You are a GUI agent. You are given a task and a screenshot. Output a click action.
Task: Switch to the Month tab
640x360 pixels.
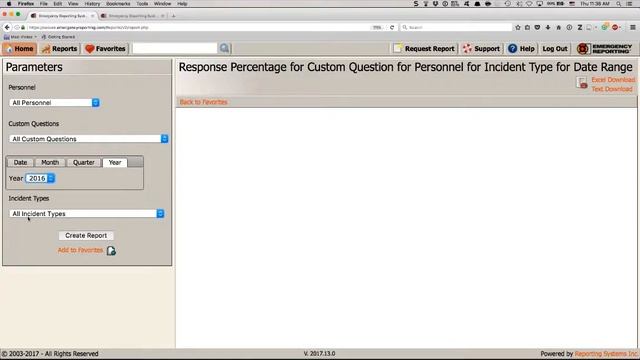coord(50,162)
